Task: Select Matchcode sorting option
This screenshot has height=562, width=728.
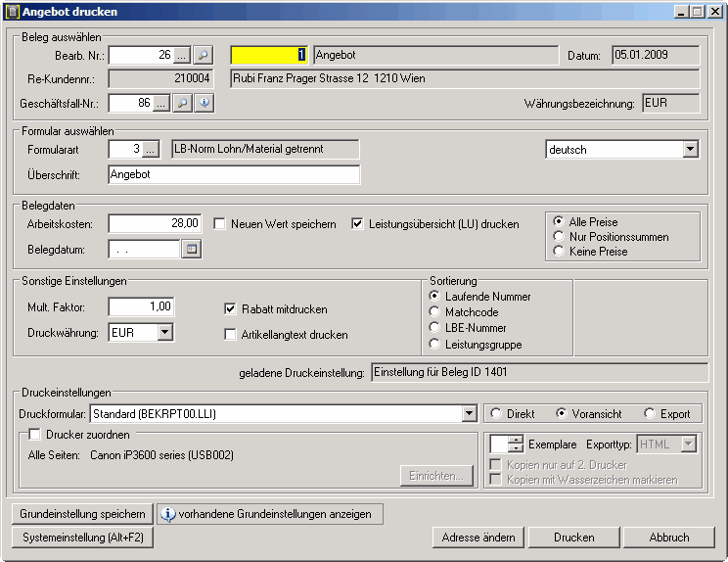Action: [x=435, y=312]
